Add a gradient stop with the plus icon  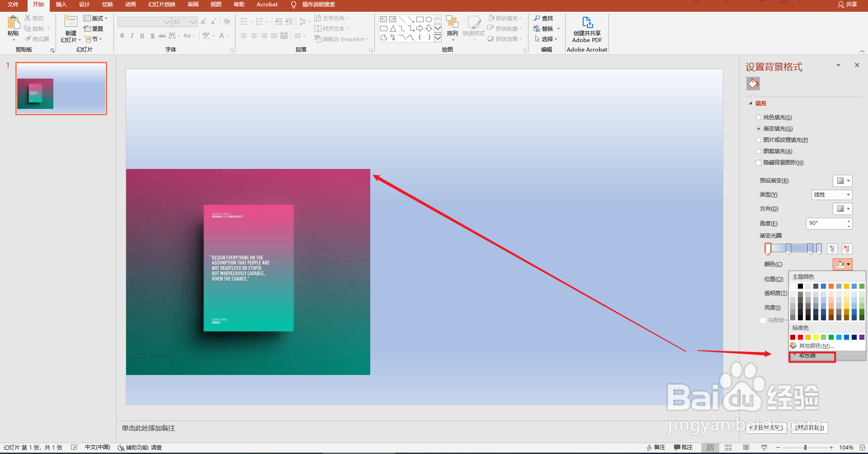point(832,249)
